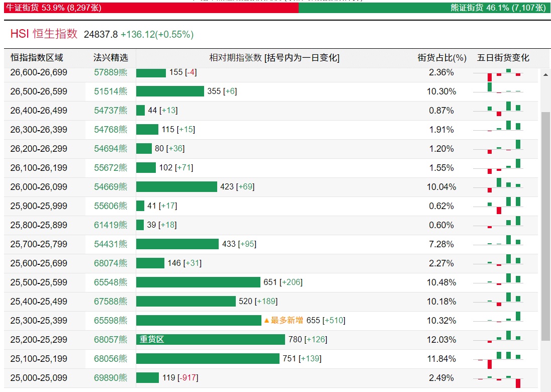This screenshot has width=551, height=392.
Task: Click the 57889熊 warrant link
Action: tap(111, 72)
